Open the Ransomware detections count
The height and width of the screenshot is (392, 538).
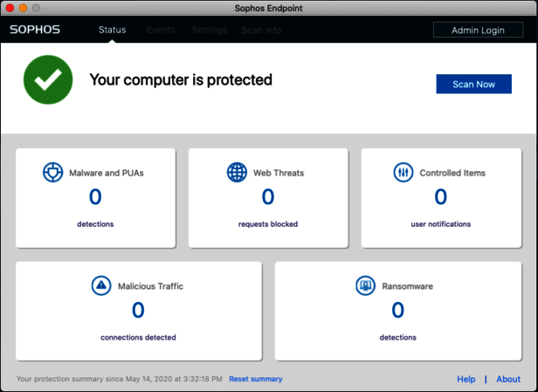pyautogui.click(x=398, y=311)
